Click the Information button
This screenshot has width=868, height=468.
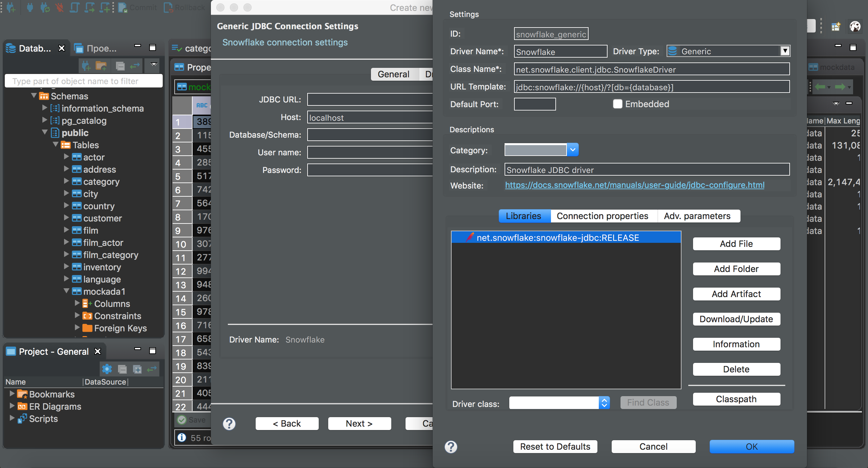(x=736, y=344)
